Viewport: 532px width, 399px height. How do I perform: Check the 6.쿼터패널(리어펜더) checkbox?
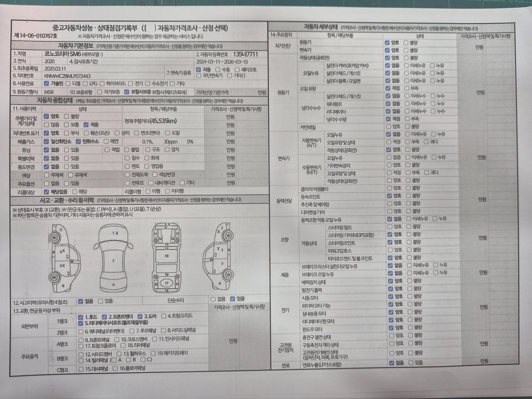[81, 332]
